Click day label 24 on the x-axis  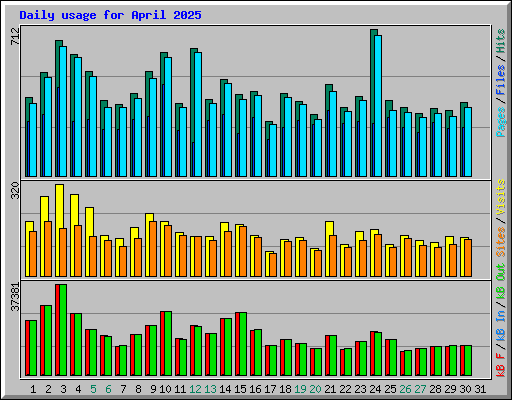tap(375, 389)
